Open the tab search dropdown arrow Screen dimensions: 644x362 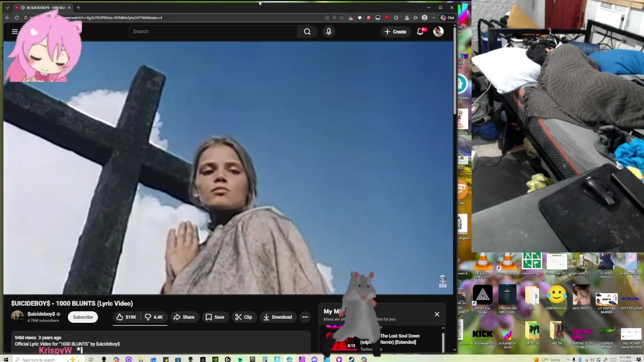click(7, 8)
